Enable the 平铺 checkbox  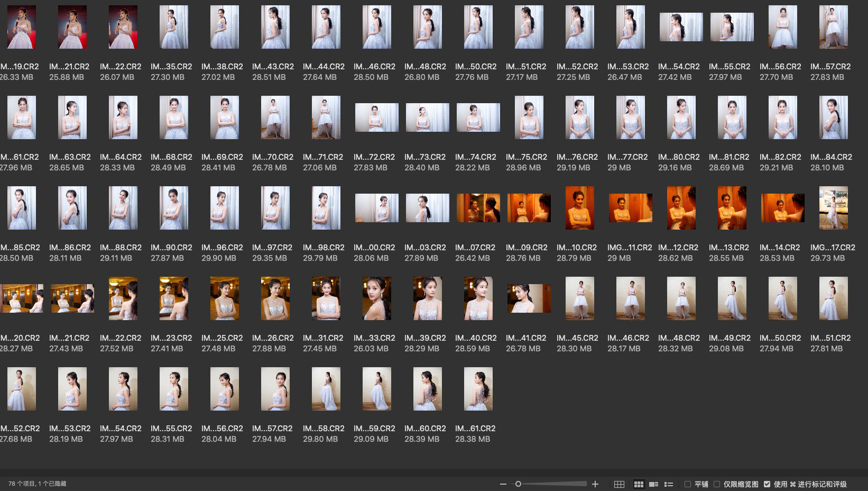688,484
